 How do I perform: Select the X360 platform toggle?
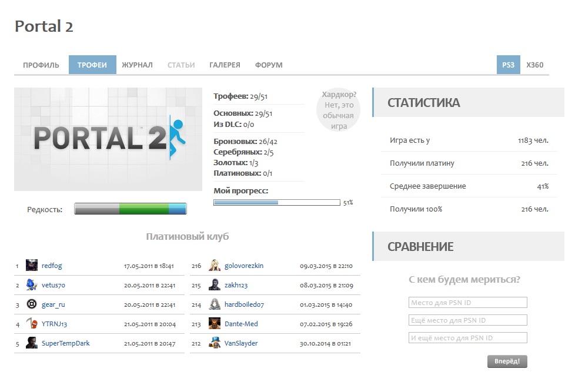(x=534, y=65)
